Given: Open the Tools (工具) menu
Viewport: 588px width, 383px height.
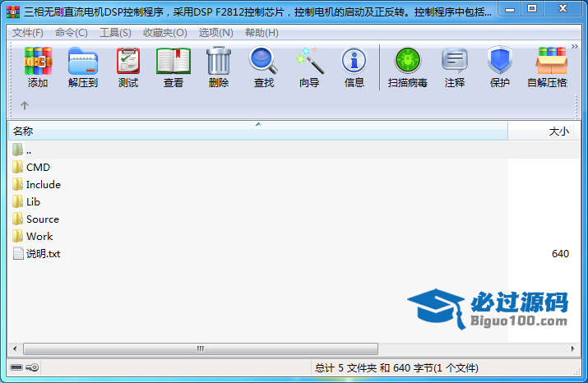Looking at the screenshot, I should click(115, 33).
